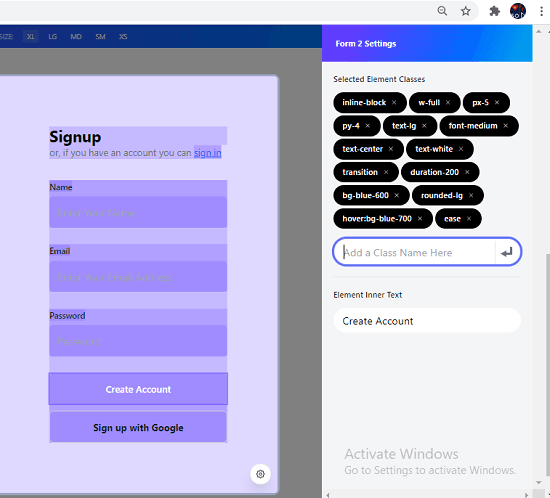550x498 pixels.
Task: Click the Element Inner Text field
Action: pyautogui.click(x=427, y=321)
